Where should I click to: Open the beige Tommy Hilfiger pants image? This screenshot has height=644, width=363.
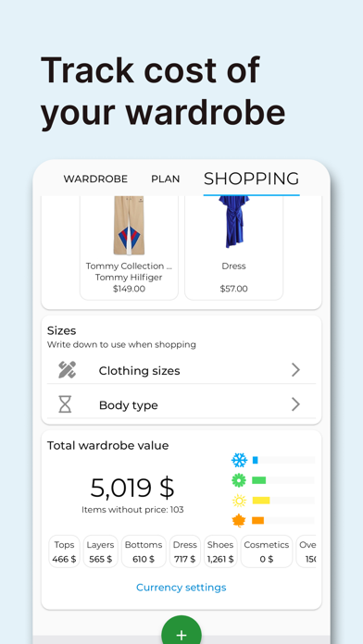tap(129, 226)
